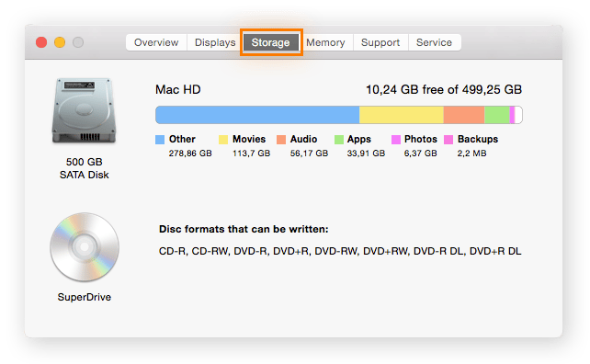
Task: Minimize the window with the yellow button
Action: (60, 42)
